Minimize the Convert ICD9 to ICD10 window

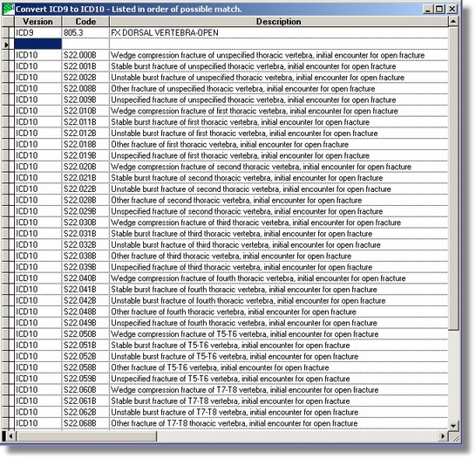click(427, 9)
